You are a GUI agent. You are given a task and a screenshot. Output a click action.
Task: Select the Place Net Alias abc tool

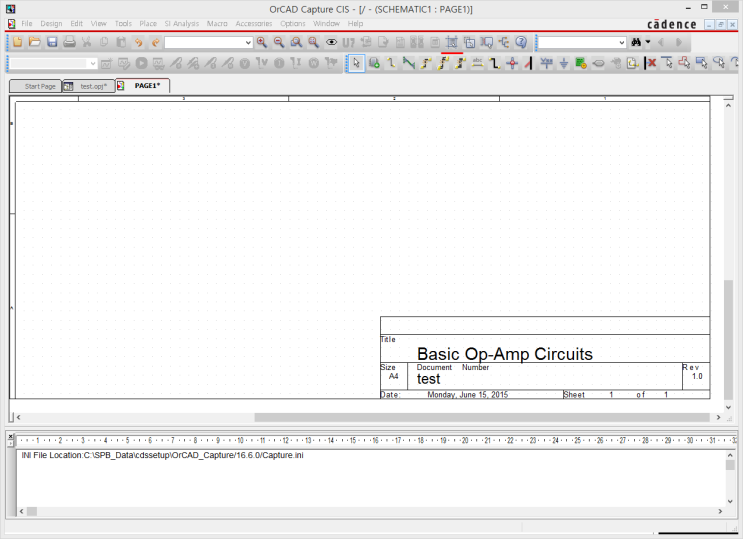tap(477, 63)
